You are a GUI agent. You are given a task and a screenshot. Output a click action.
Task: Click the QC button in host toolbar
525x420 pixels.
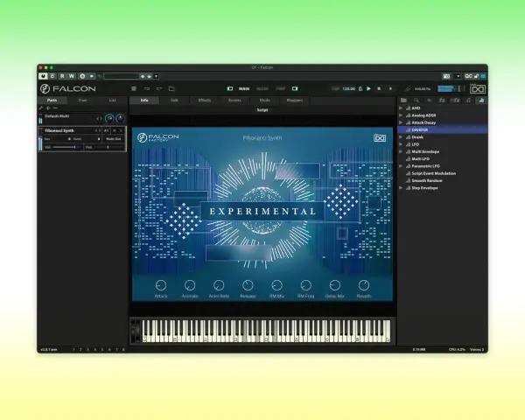pyautogui.click(x=468, y=76)
